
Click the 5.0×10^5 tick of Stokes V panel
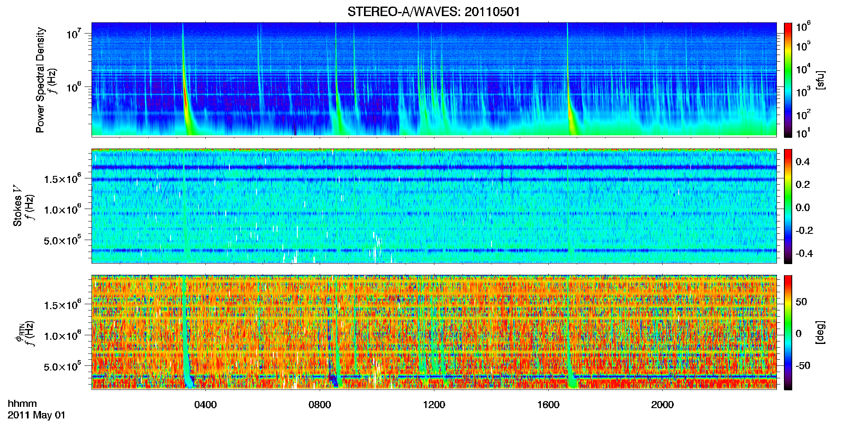(x=63, y=240)
